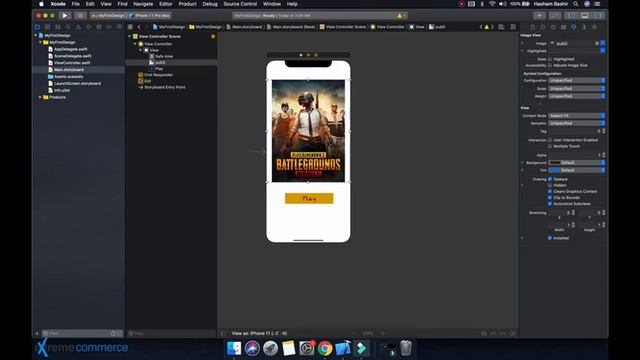This screenshot has height=360, width=640.
Task: Toggle the bottom Debug area panel button
Action: tap(585, 16)
